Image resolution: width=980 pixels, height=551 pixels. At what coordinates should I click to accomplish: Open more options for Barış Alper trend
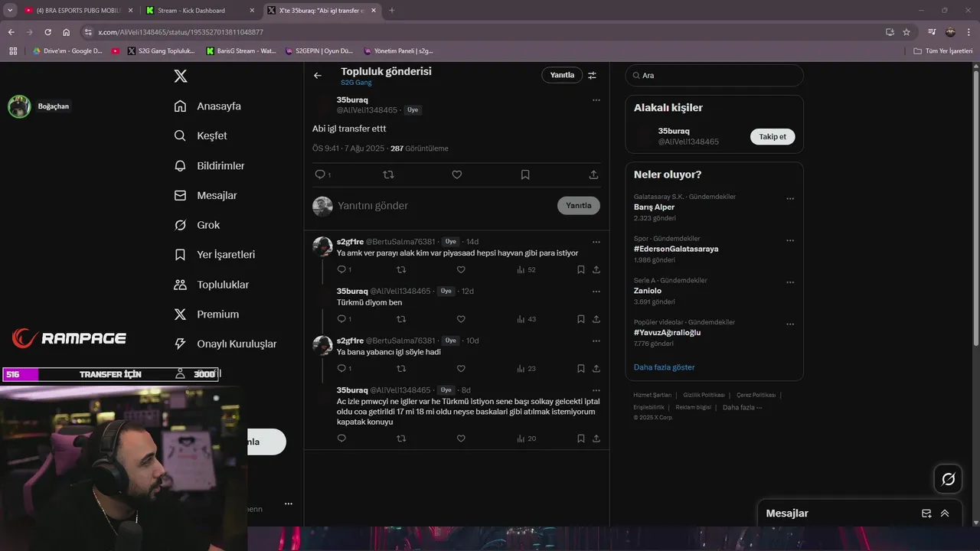point(790,198)
